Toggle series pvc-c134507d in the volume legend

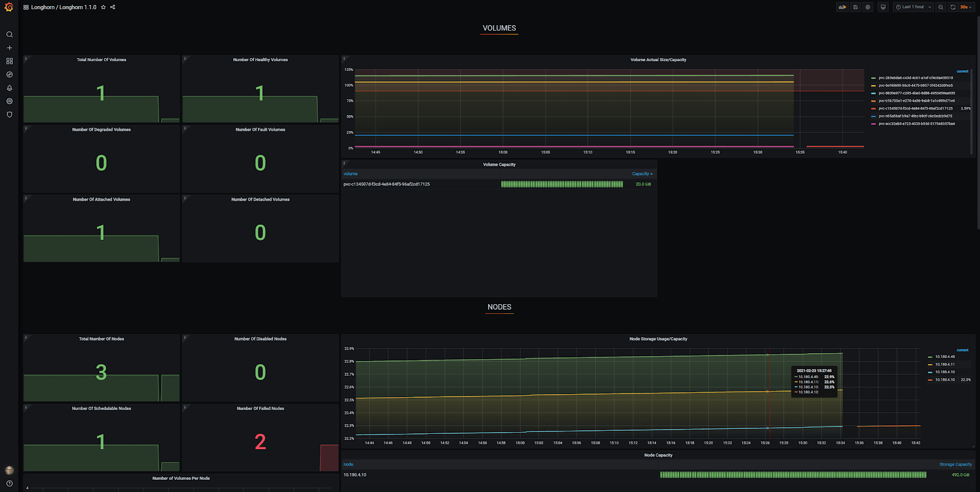point(915,108)
